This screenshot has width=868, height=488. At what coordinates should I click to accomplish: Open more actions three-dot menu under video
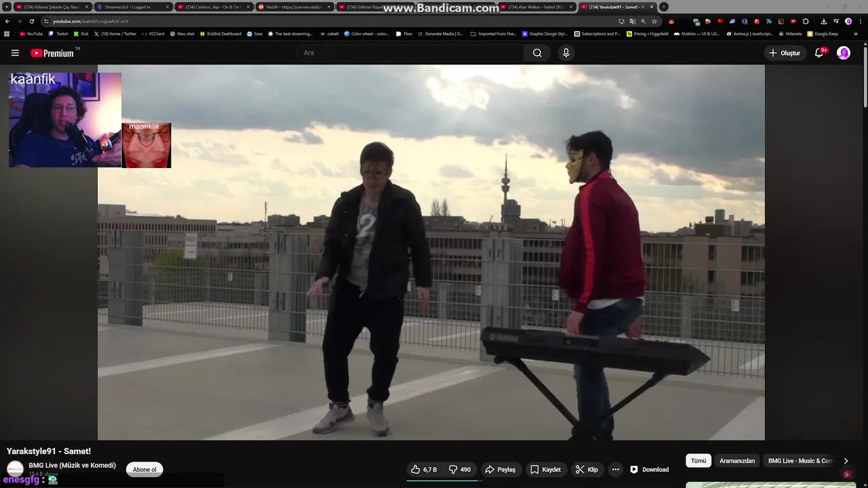(x=615, y=469)
